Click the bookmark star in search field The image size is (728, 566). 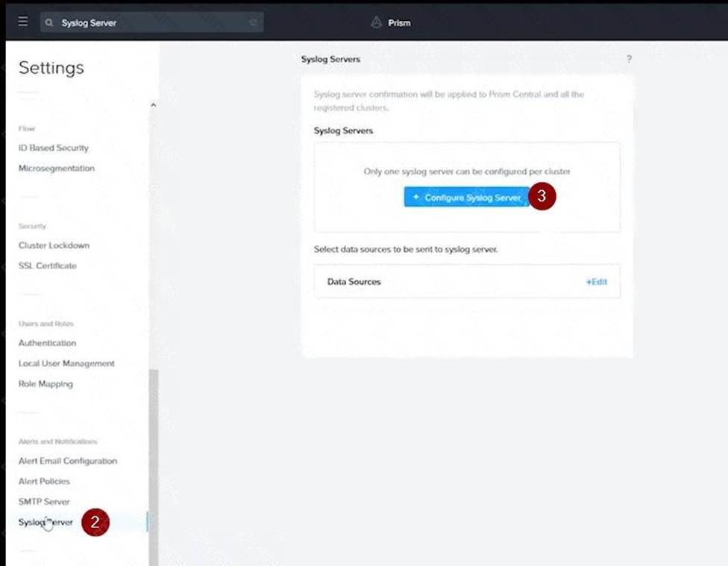click(254, 23)
